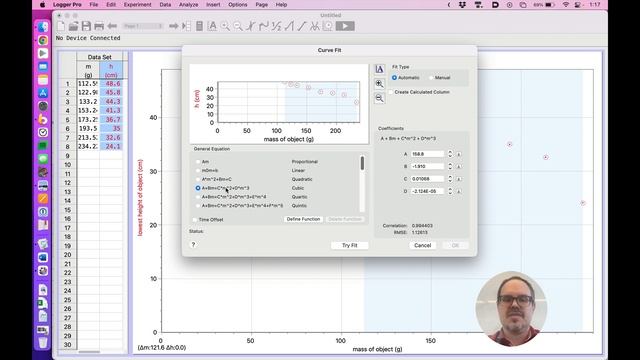Select the Quadratic equation radio button
The height and width of the screenshot is (360, 640).
pyautogui.click(x=198, y=179)
